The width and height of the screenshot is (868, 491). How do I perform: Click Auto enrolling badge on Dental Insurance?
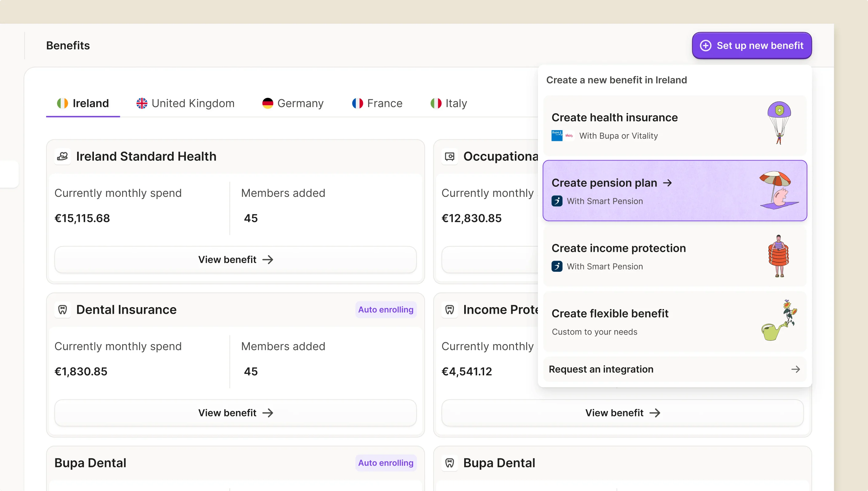pos(385,310)
